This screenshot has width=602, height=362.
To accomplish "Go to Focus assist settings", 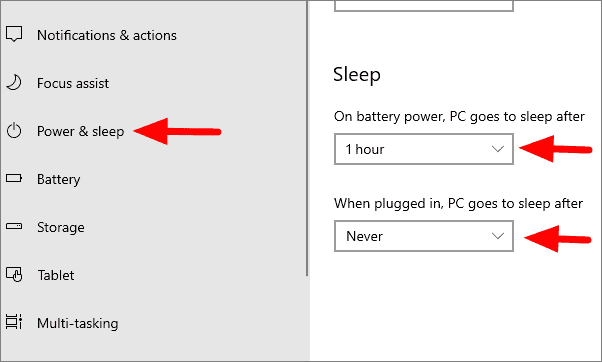I will tap(73, 83).
